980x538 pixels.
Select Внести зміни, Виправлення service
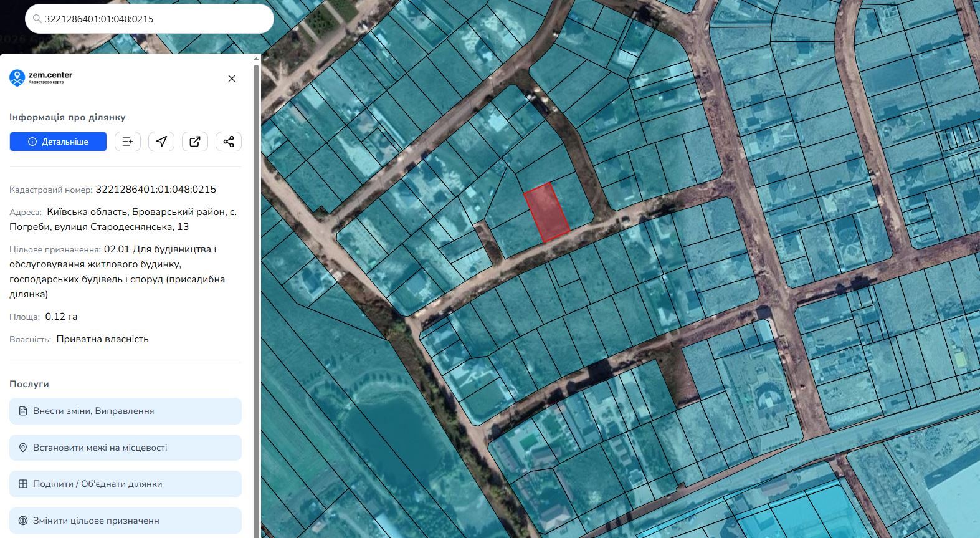[125, 411]
